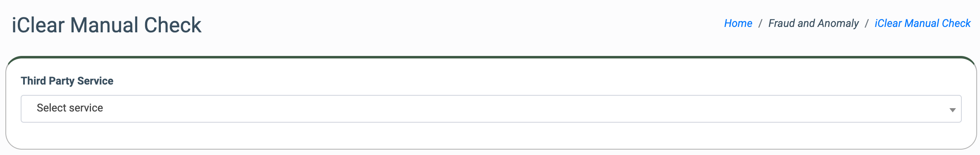
Task: Click the middle of the service select box
Action: 491,109
